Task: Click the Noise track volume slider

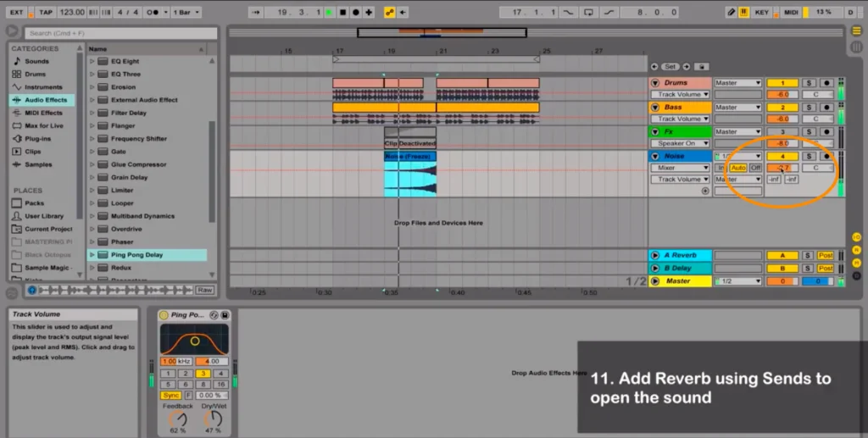Action: 782,168
